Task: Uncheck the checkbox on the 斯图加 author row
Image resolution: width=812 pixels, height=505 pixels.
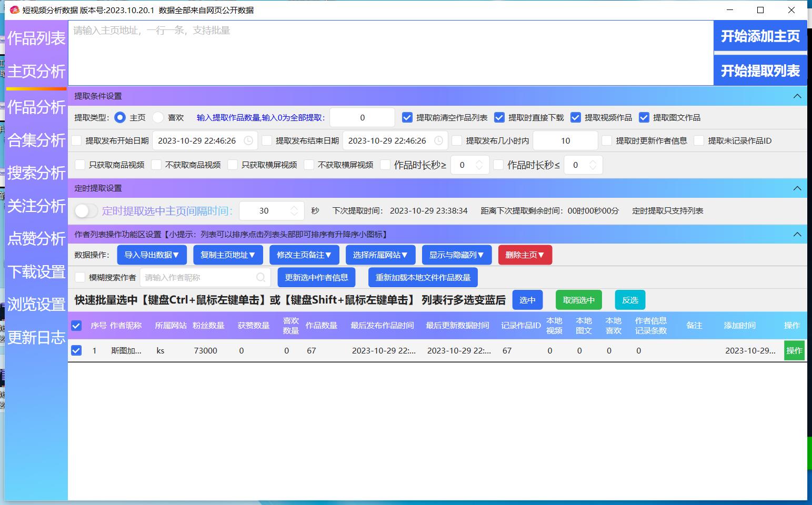Action: click(x=76, y=350)
